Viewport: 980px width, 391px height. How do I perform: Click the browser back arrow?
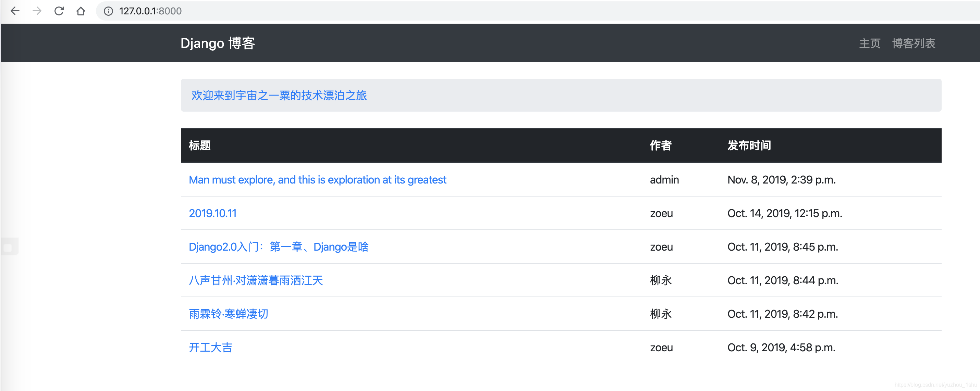point(15,11)
